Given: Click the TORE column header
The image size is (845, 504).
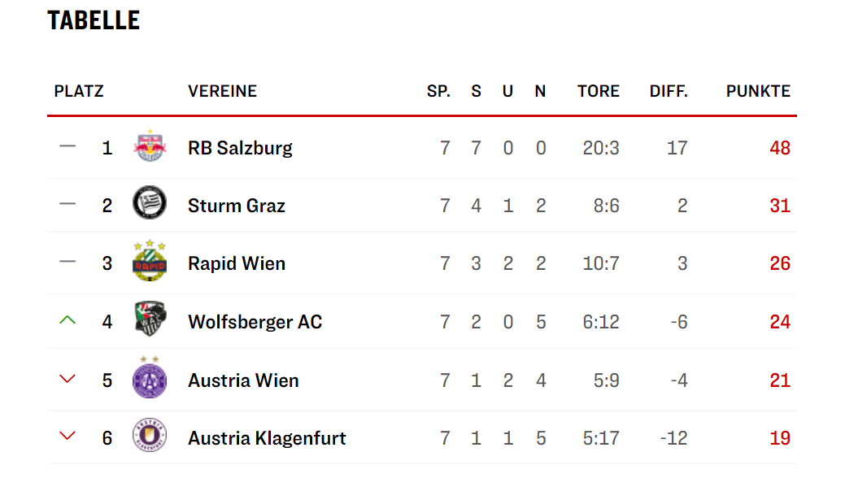Looking at the screenshot, I should click(599, 91).
